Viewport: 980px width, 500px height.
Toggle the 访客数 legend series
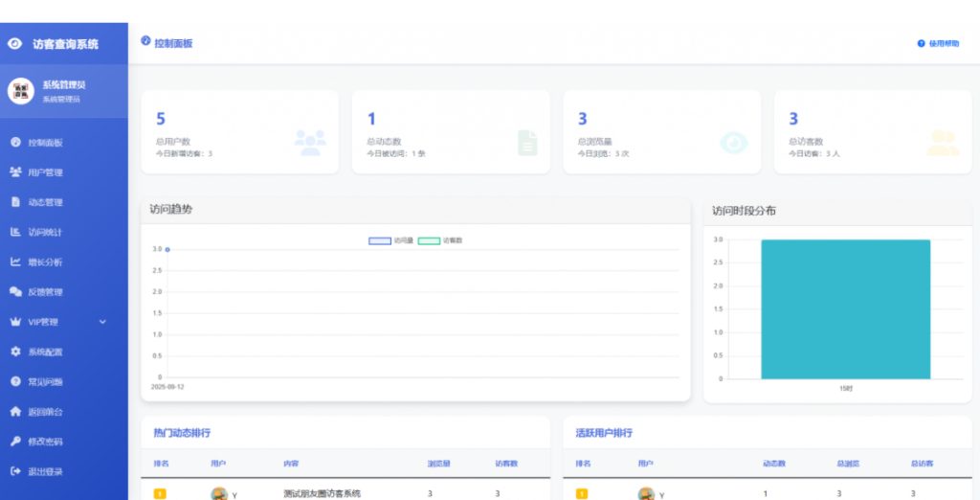[440, 241]
